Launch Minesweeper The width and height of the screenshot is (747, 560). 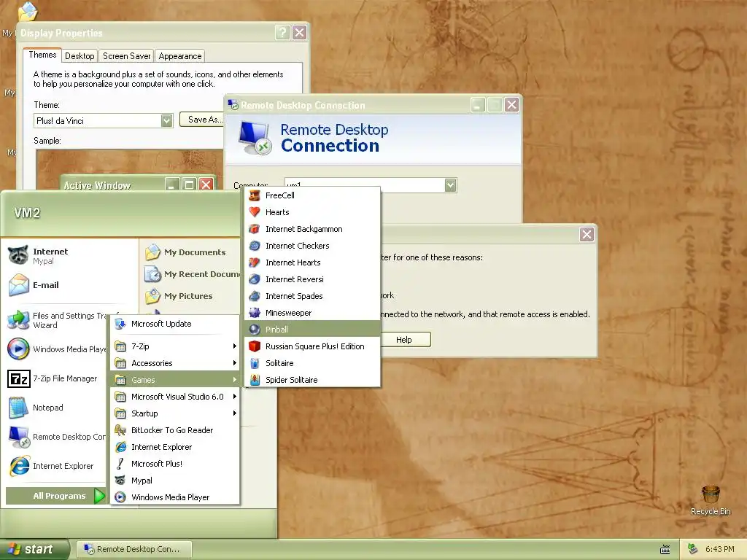(x=312, y=313)
